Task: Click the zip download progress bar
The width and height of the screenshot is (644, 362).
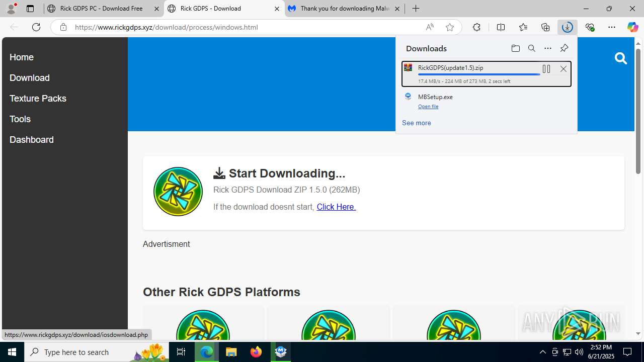Action: pyautogui.click(x=479, y=74)
